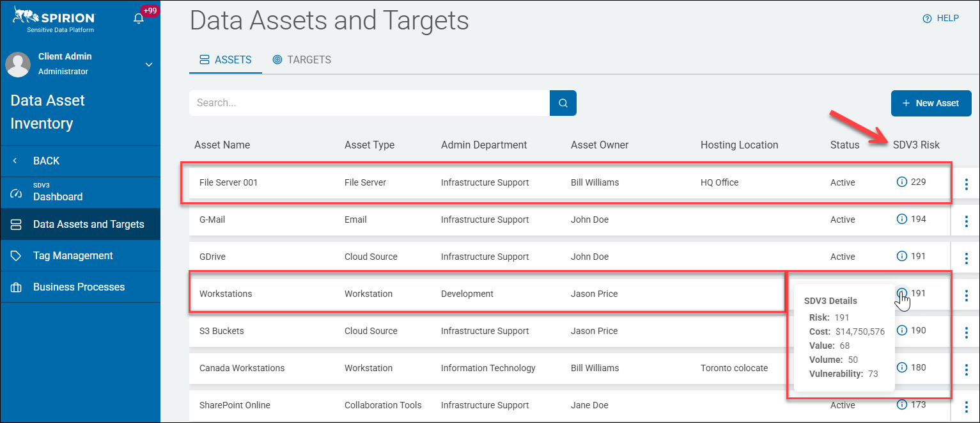Image resolution: width=980 pixels, height=423 pixels.
Task: Expand the Client Admin account dropdown chevron
Action: 148,64
